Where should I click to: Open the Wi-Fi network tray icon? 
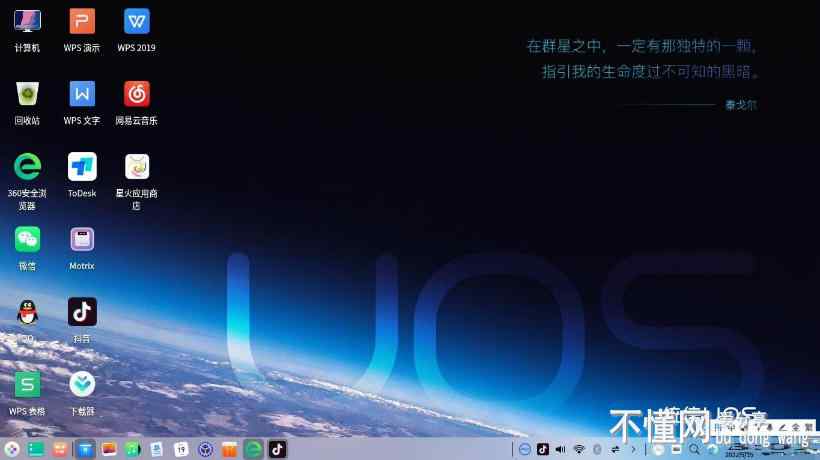click(x=579, y=449)
